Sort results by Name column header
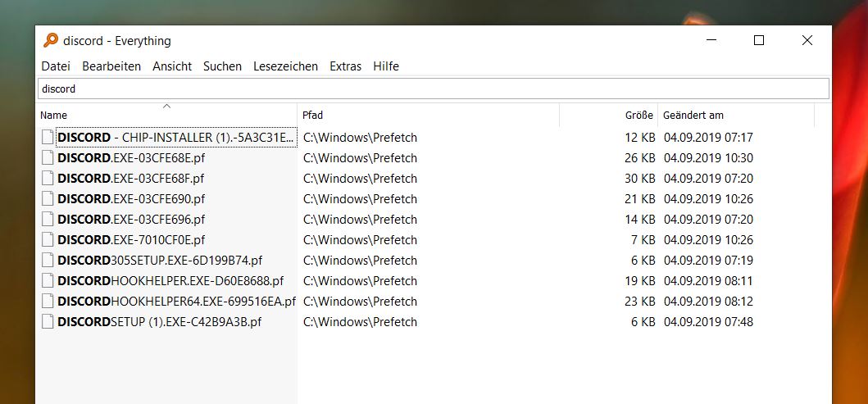The height and width of the screenshot is (404, 868). click(166, 115)
